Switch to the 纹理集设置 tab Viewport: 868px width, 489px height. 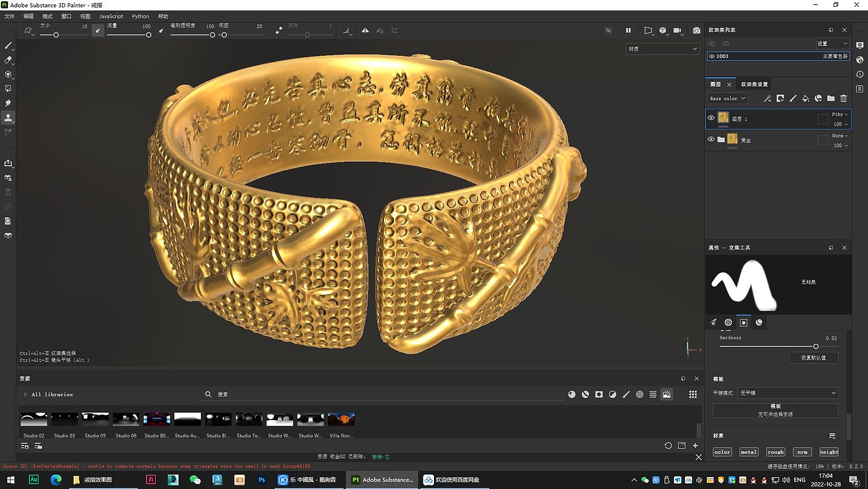click(754, 84)
